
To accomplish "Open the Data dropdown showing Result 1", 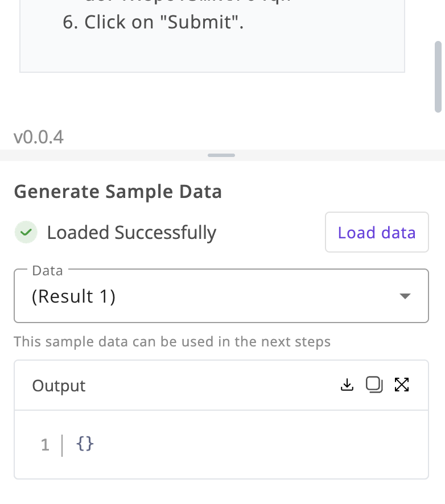I will [221, 296].
